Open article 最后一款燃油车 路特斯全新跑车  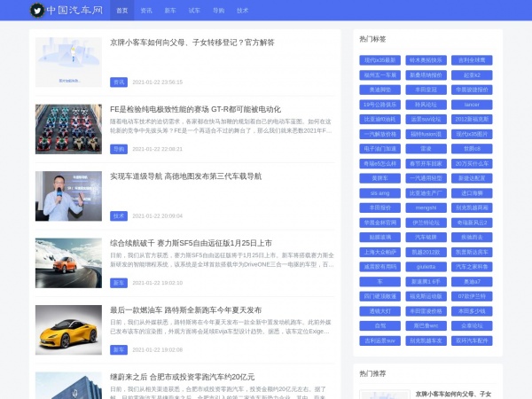pos(185,310)
